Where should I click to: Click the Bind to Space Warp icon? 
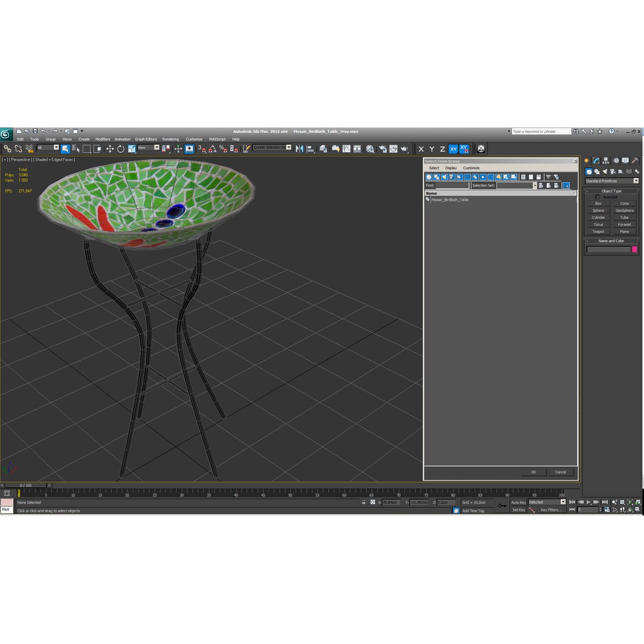click(x=29, y=149)
